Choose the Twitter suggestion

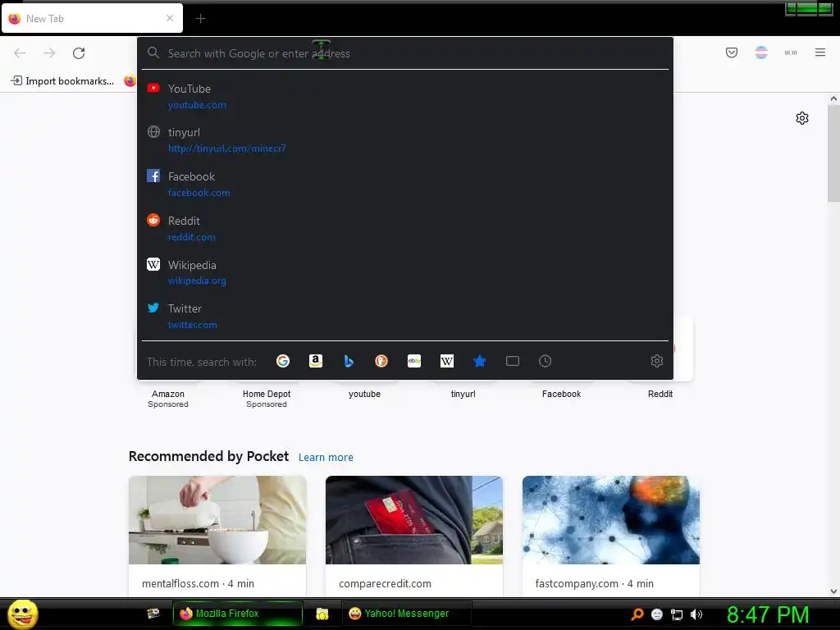405,316
